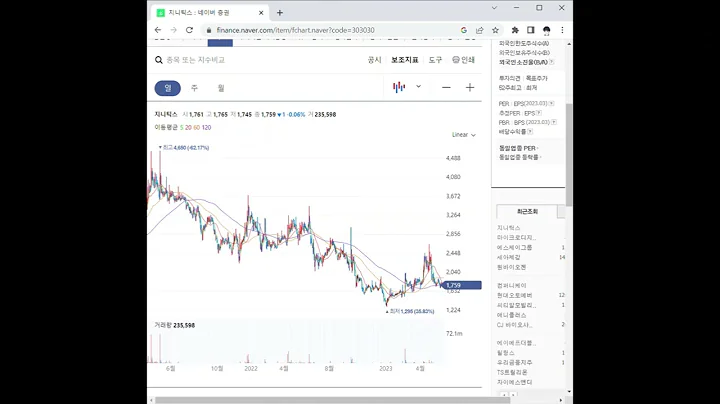Select the 최근조회 tab

[527, 212]
